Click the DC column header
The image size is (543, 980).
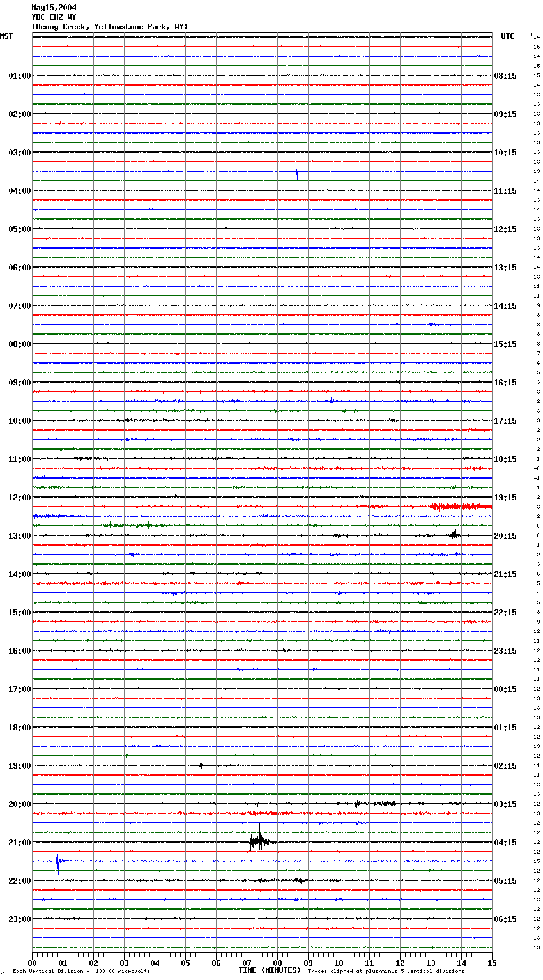click(530, 34)
